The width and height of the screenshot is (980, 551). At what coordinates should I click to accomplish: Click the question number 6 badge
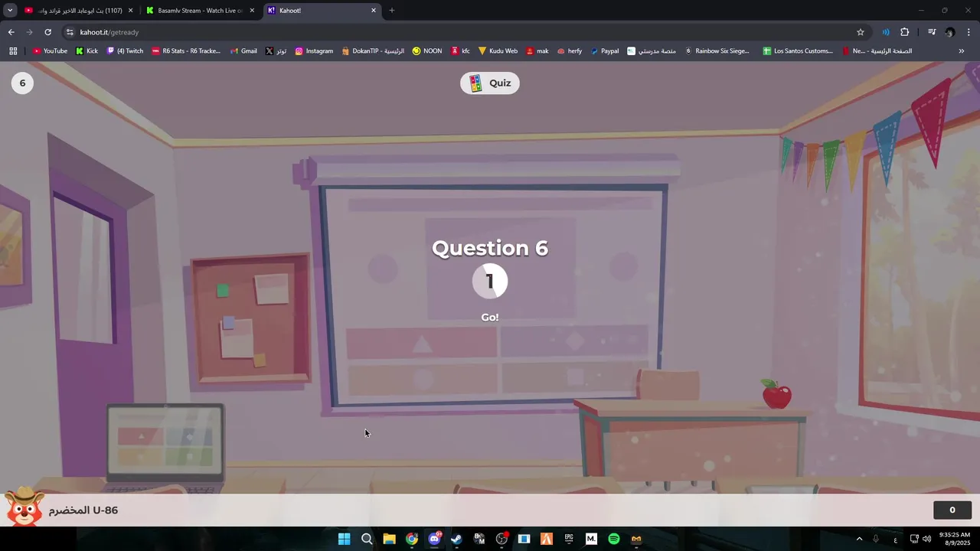22,83
